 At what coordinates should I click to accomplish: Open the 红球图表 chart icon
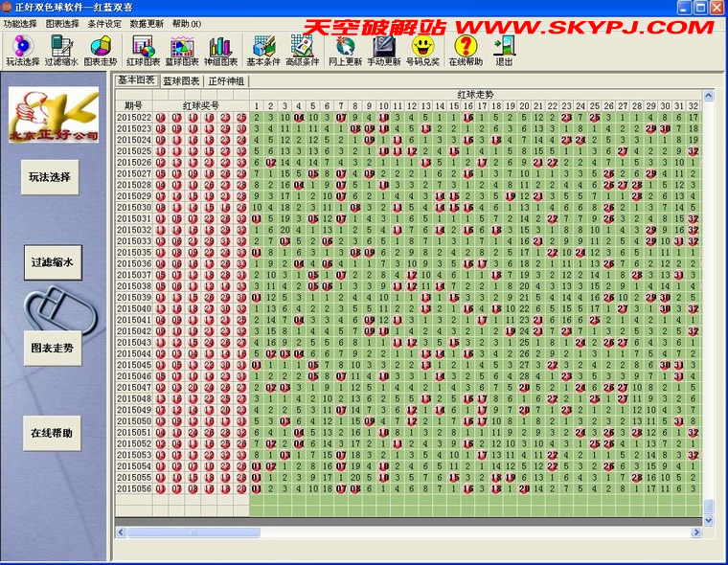pos(143,50)
